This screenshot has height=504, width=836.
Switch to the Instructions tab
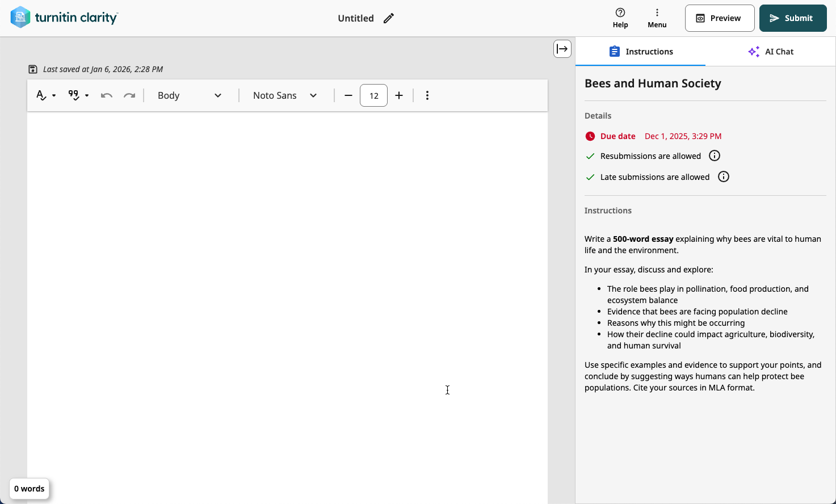tap(640, 52)
